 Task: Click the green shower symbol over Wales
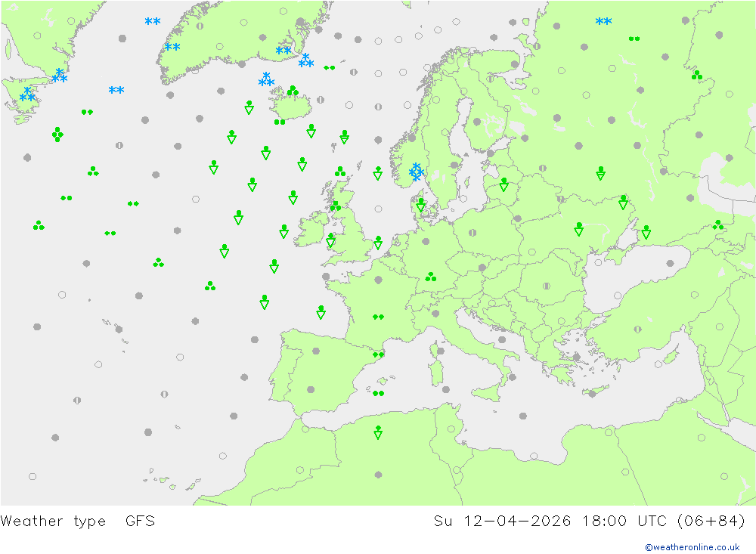331,240
